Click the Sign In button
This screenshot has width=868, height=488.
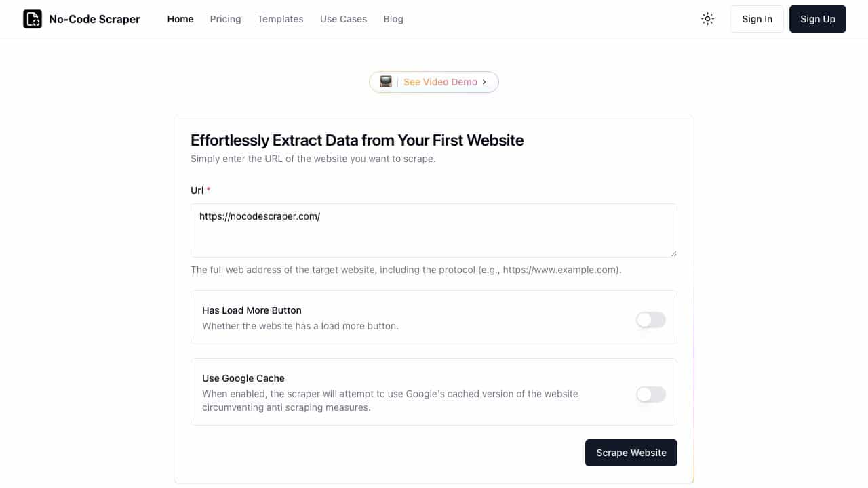[757, 19]
